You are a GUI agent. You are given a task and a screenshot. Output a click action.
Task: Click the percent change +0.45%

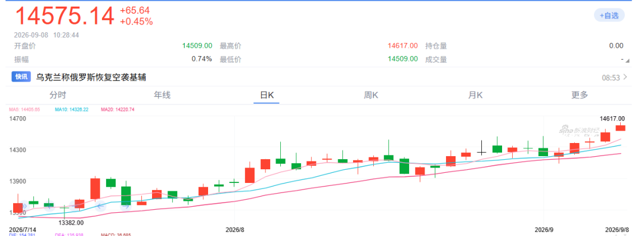pos(137,22)
